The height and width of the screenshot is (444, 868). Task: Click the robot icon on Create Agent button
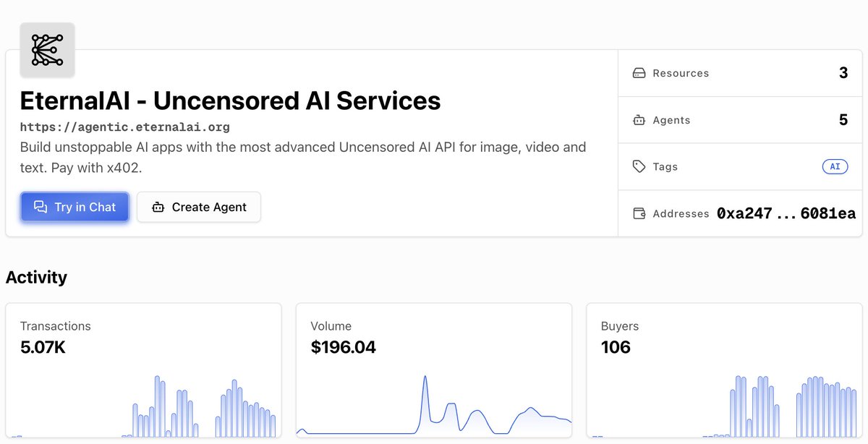pos(158,207)
